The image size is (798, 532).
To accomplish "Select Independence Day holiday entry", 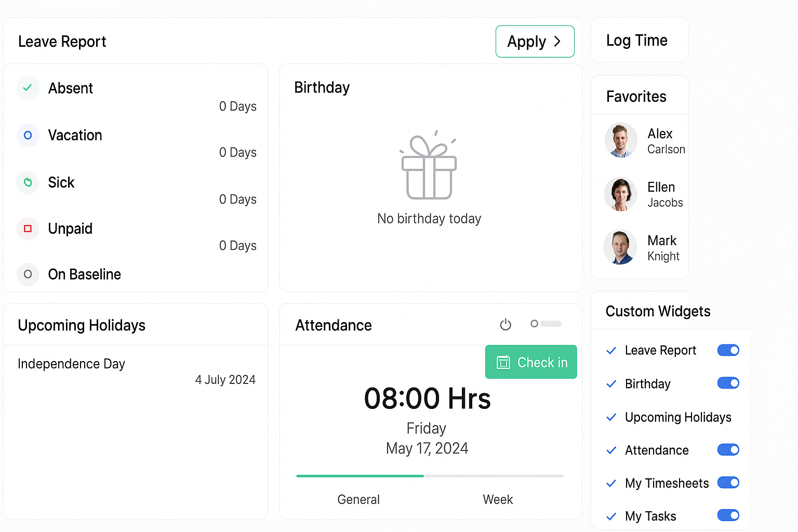I will 72,364.
